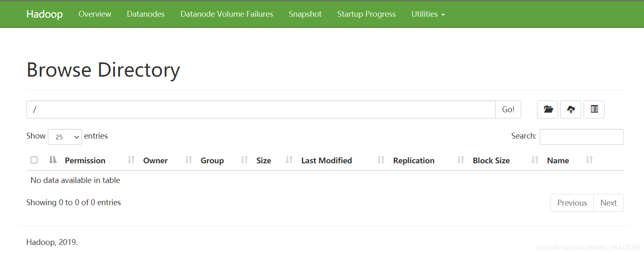Click the Block Size column header text

(x=491, y=160)
